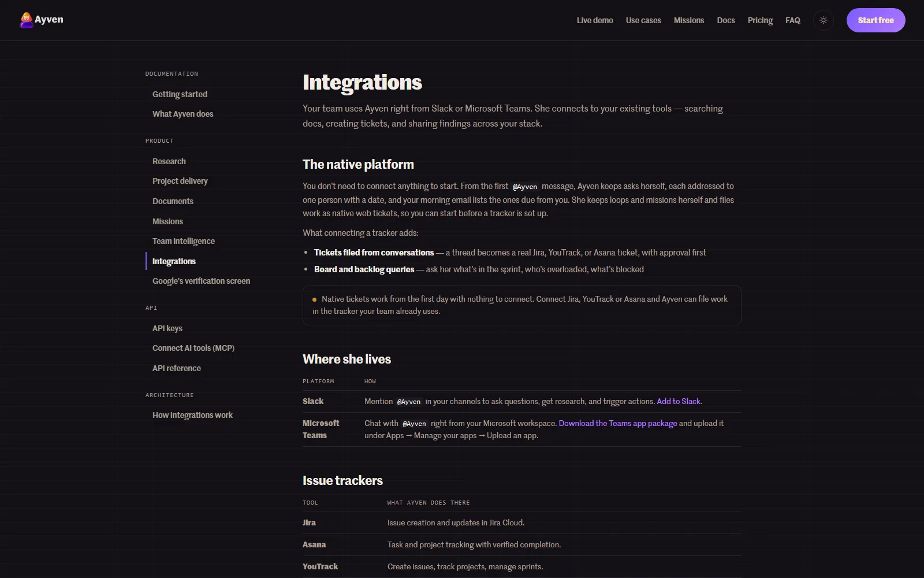Select Research in the sidebar
This screenshot has width=924, height=578.
tap(169, 161)
